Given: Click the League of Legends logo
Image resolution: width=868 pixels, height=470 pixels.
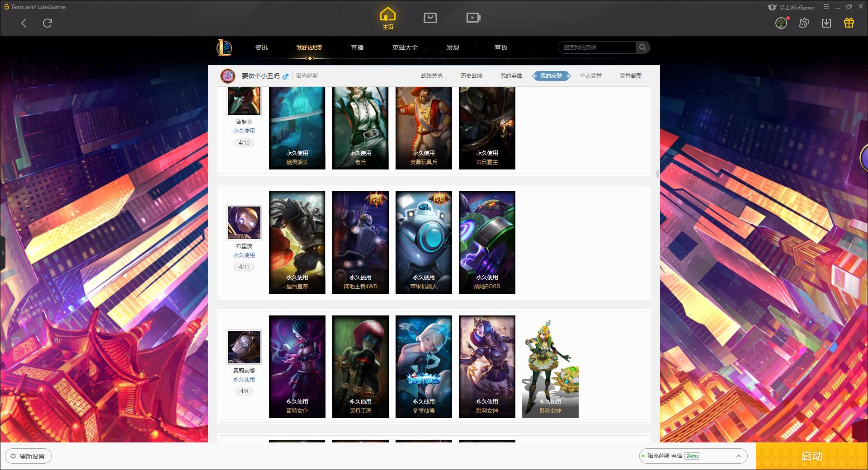Looking at the screenshot, I should (x=225, y=47).
